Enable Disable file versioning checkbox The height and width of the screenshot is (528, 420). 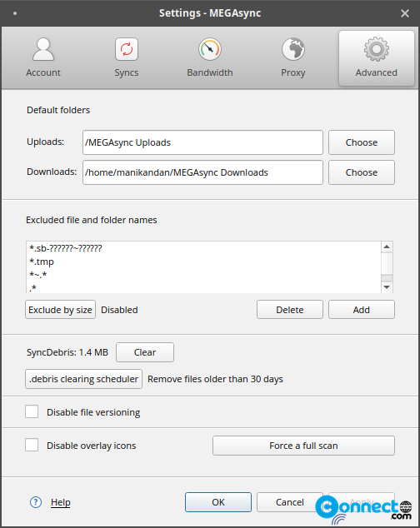point(32,411)
